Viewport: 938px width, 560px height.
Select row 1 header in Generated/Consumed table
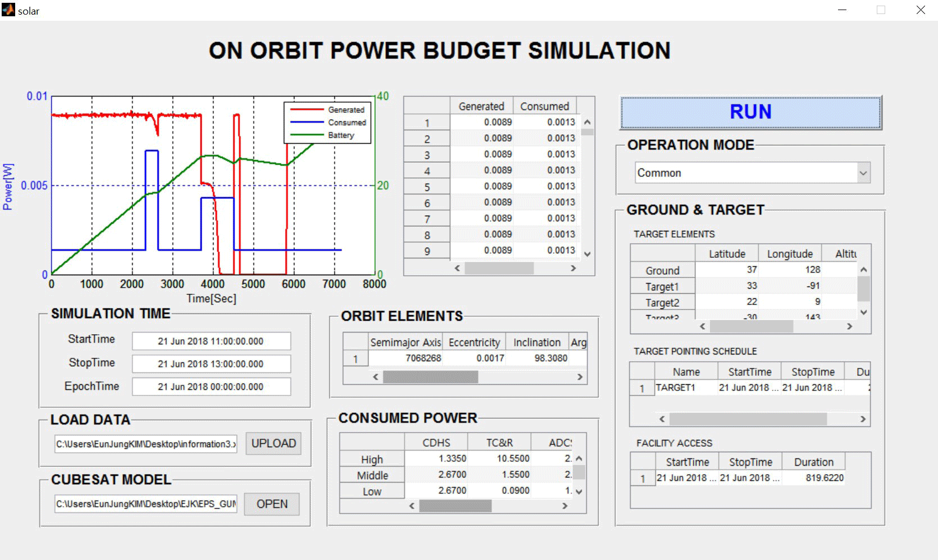click(427, 122)
